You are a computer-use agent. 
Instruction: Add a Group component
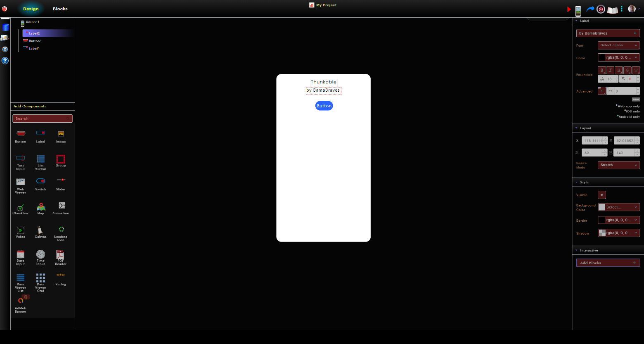pos(61,161)
